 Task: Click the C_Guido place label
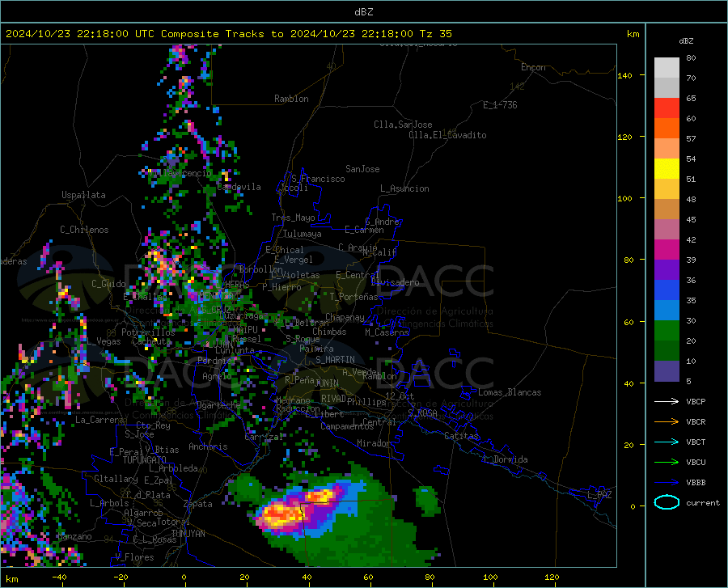coord(108,284)
